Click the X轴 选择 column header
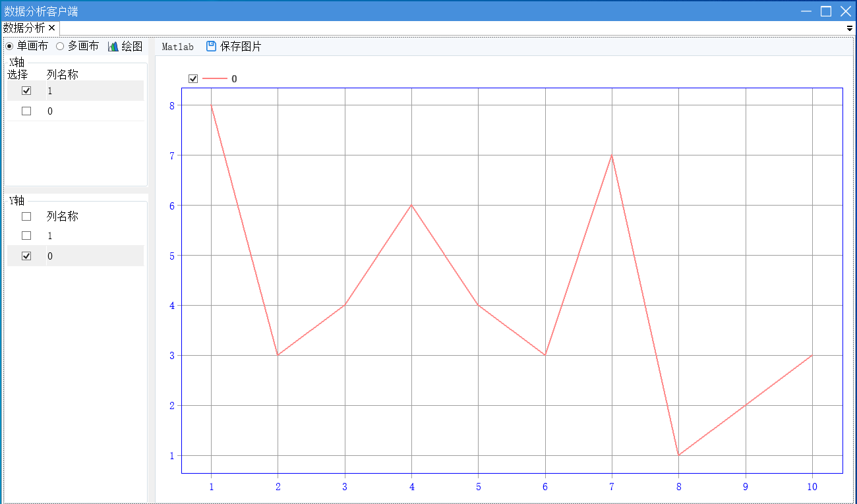 click(18, 74)
